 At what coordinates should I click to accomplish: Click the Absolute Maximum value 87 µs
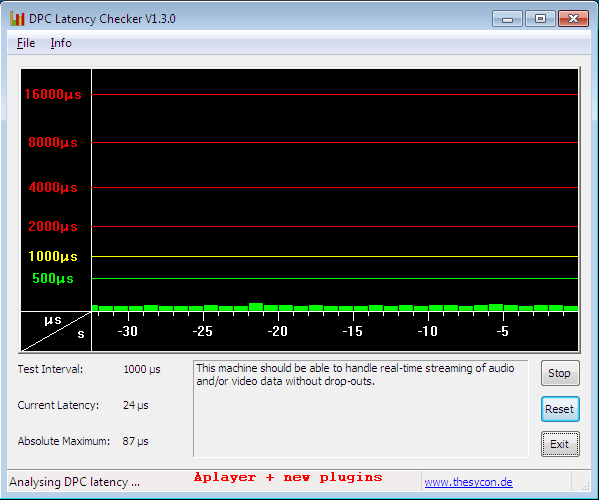click(x=135, y=441)
